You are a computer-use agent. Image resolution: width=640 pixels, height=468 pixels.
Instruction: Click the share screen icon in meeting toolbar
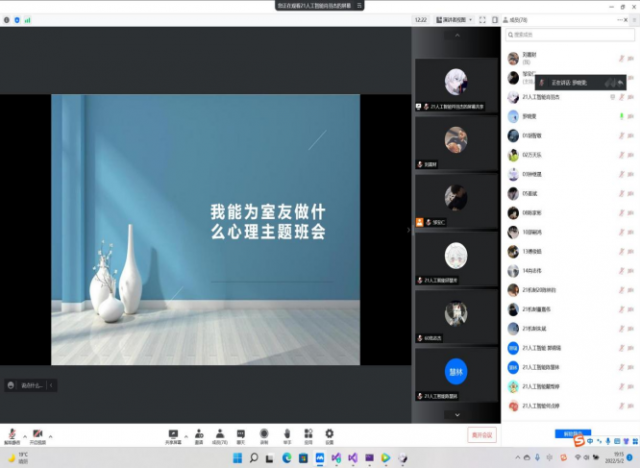pos(174,435)
